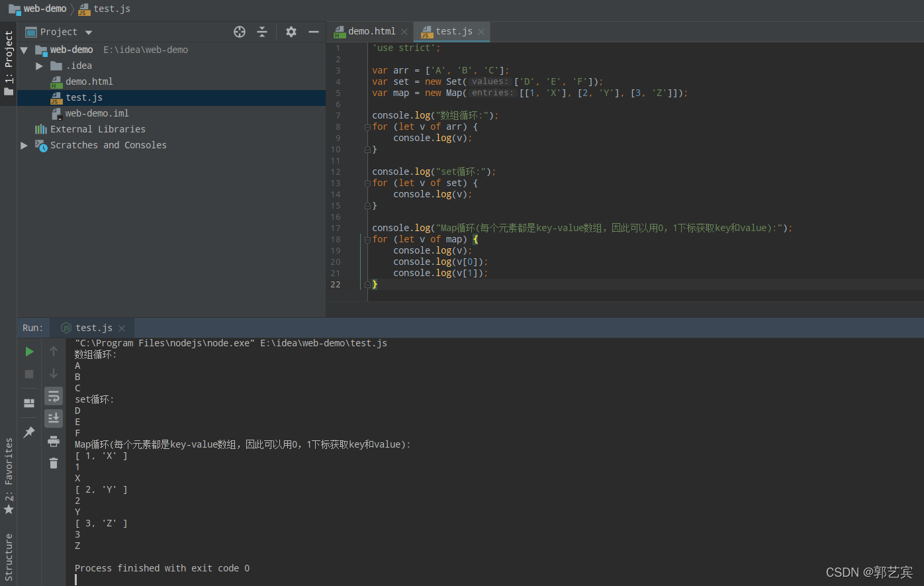Toggle Soft-Wrap in the Run console

tap(54, 396)
